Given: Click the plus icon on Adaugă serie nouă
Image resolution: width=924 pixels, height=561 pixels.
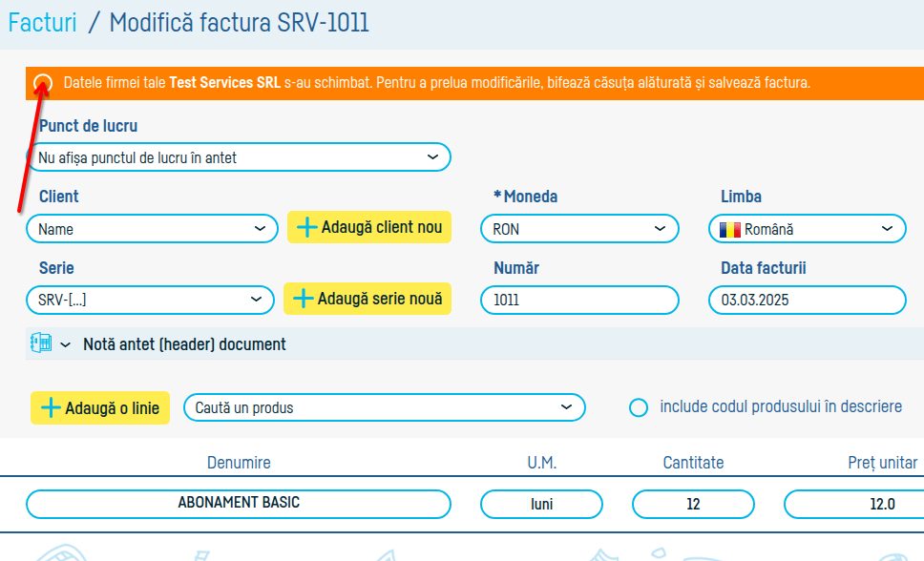Looking at the screenshot, I should click(x=303, y=299).
